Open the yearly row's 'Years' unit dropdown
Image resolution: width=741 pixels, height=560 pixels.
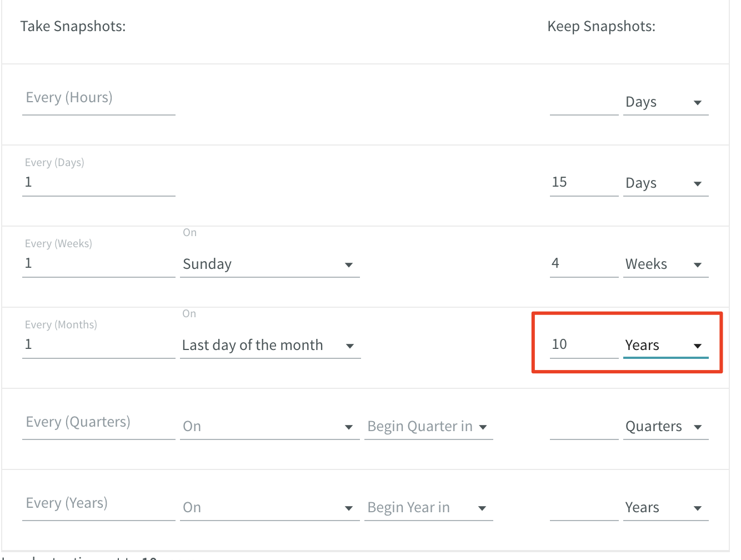click(665, 507)
